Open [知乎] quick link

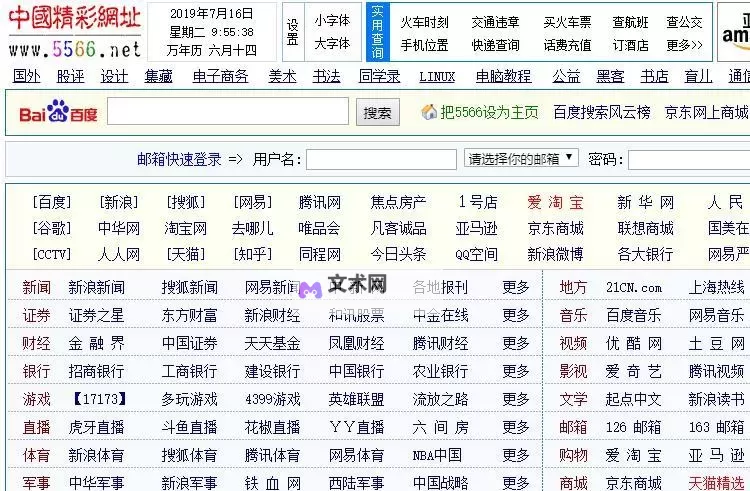253,254
